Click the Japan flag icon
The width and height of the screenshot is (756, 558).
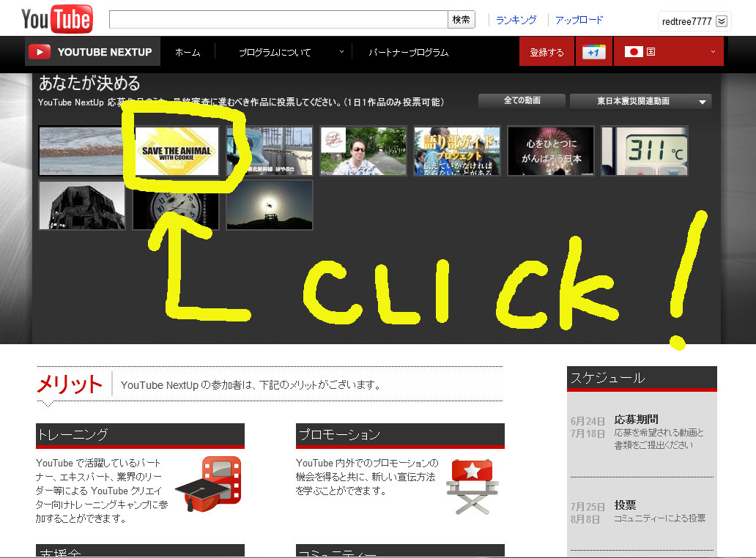click(x=633, y=52)
